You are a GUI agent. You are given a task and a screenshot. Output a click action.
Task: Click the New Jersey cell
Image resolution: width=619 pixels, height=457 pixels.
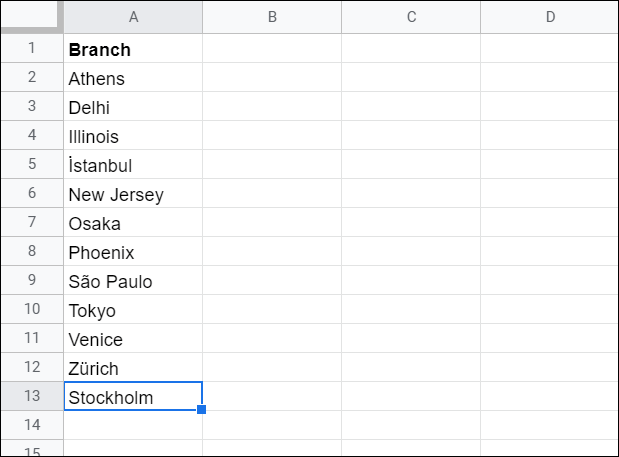(x=133, y=193)
